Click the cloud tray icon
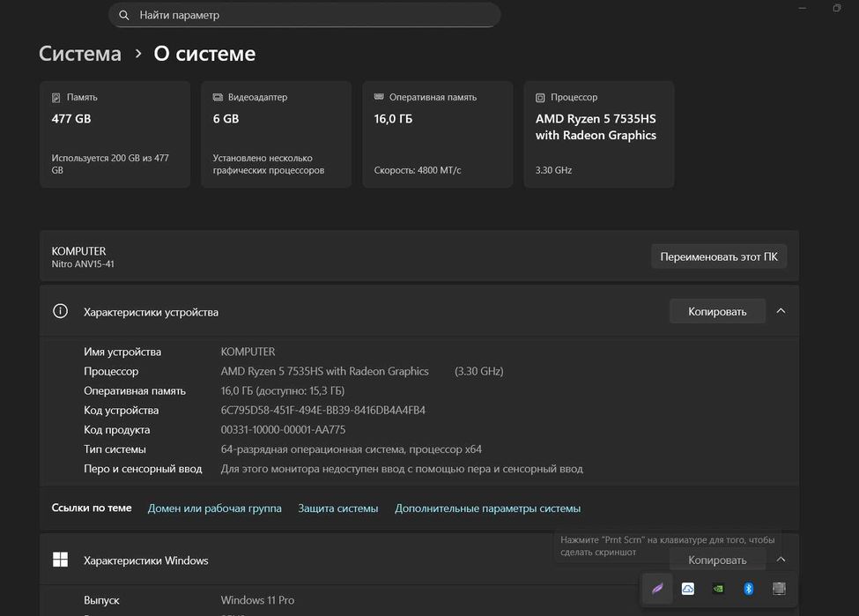Screen dimensions: 859x616 [687, 589]
